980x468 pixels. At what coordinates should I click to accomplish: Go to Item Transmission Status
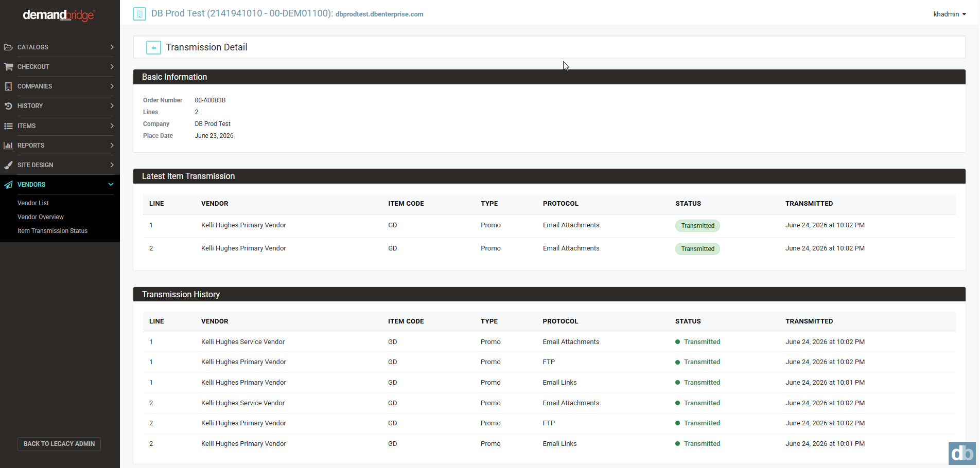(x=52, y=231)
